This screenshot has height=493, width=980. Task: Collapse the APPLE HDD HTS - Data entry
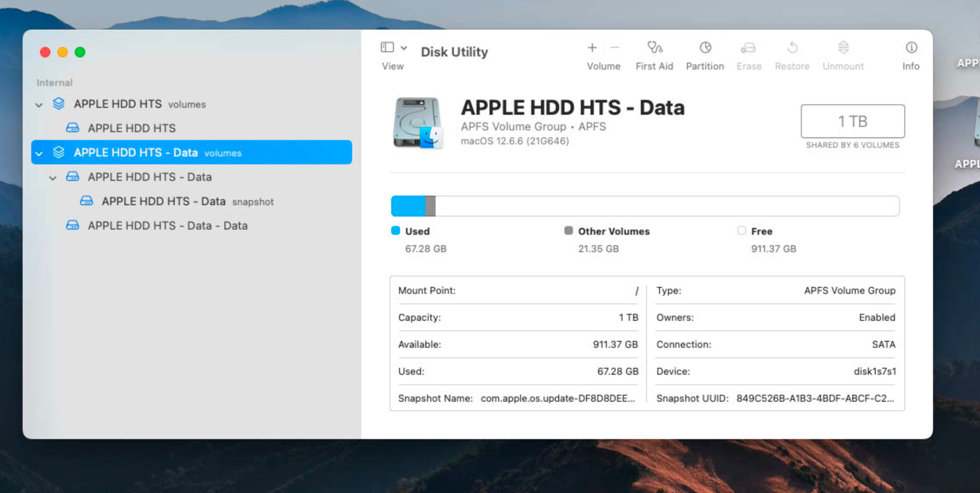click(53, 178)
